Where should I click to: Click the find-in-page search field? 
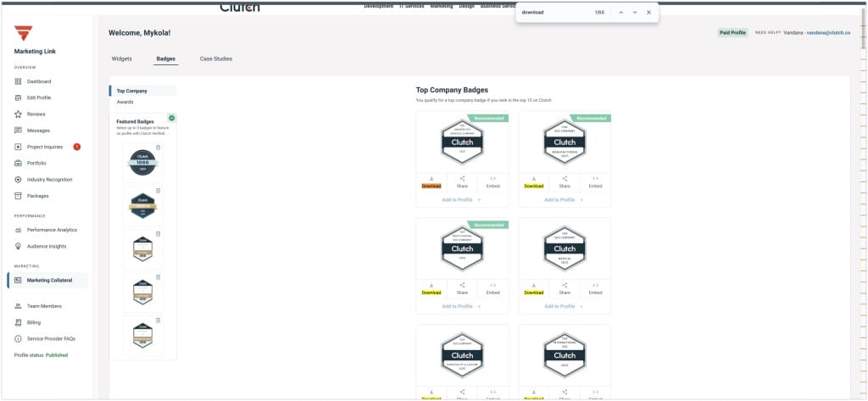click(x=553, y=13)
